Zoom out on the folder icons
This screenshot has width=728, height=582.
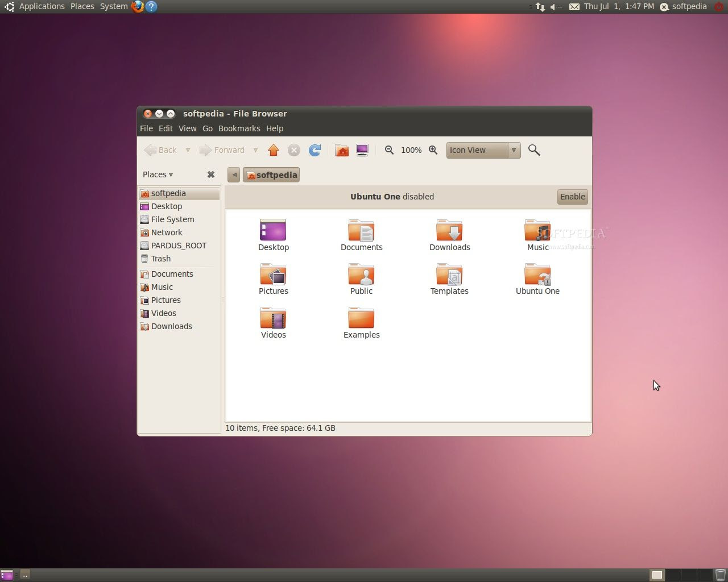[389, 150]
